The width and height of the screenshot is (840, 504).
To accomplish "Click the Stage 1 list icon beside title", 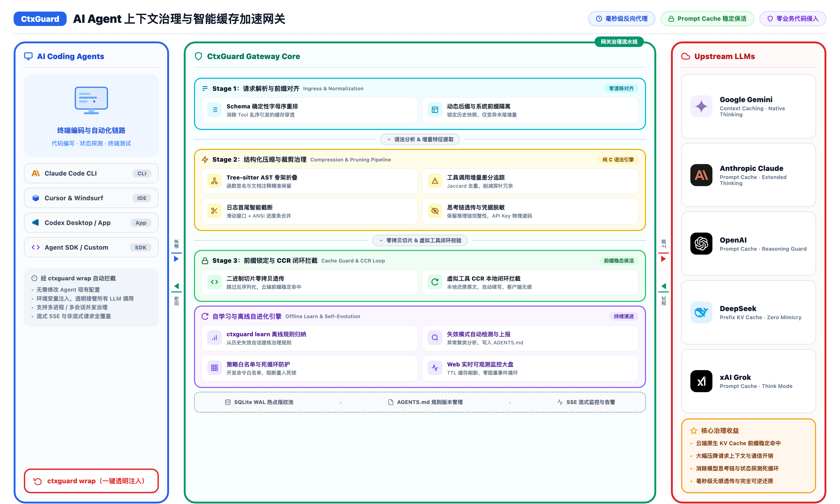I will click(205, 88).
